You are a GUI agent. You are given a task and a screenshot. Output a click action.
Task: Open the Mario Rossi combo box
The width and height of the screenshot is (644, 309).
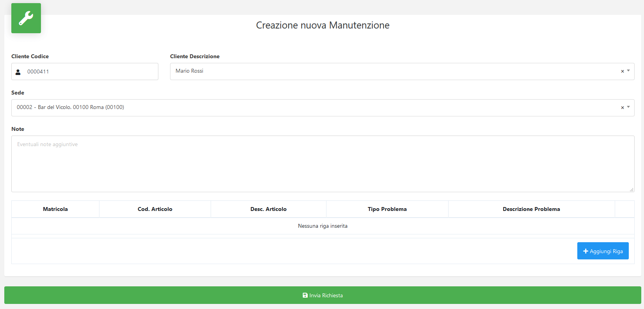point(402,71)
